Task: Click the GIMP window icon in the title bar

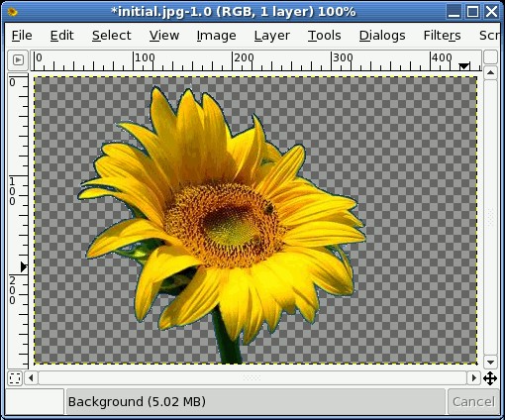Action: point(13,12)
